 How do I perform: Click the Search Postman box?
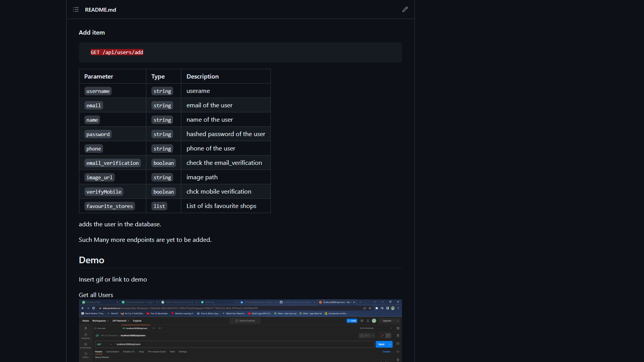tap(245, 321)
